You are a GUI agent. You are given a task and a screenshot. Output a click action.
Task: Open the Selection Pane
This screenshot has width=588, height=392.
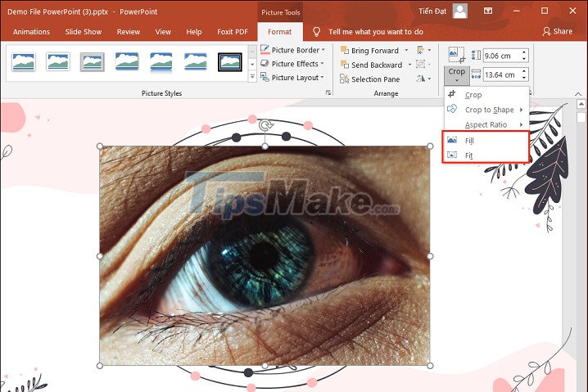(x=369, y=79)
